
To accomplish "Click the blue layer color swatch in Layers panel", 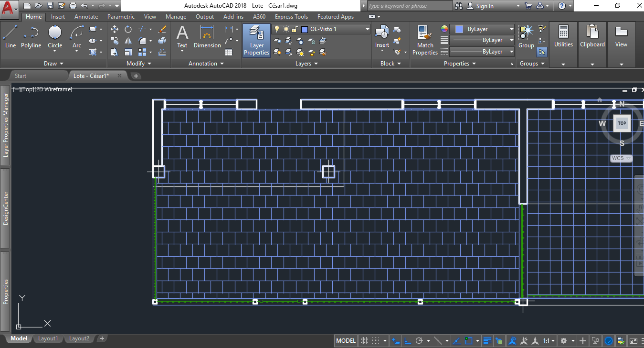I will click(x=305, y=29).
